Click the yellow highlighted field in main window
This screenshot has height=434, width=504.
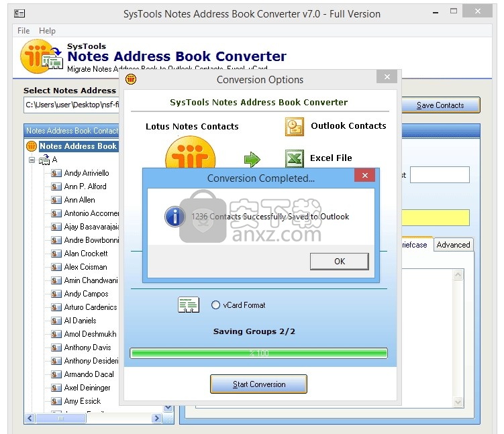click(436, 218)
